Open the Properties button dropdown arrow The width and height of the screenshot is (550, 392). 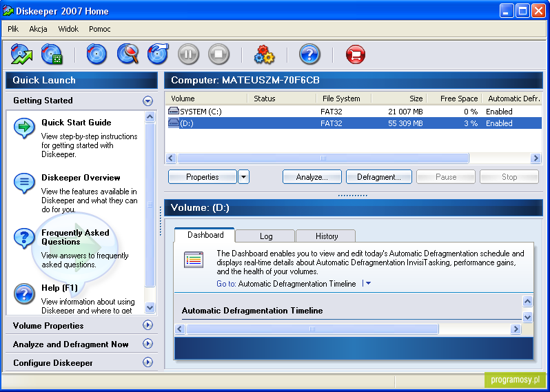(x=243, y=177)
